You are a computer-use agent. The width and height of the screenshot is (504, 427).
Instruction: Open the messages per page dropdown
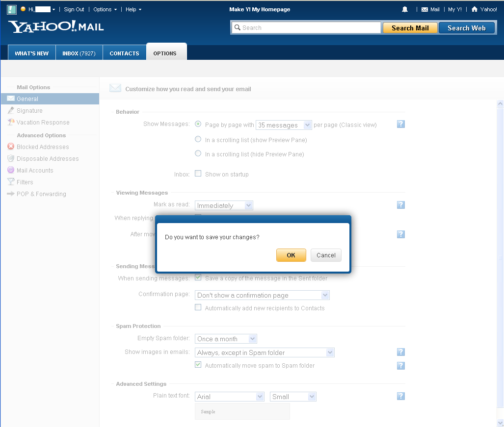pyautogui.click(x=284, y=125)
